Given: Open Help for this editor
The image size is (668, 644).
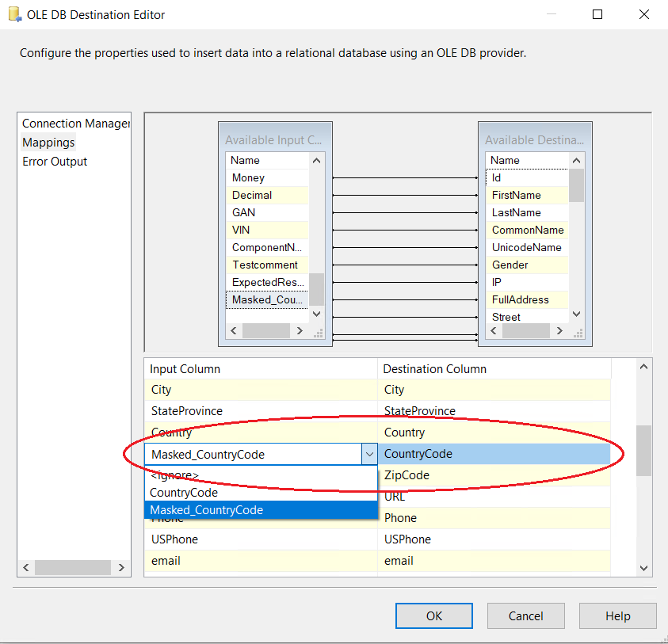Looking at the screenshot, I should tap(617, 616).
